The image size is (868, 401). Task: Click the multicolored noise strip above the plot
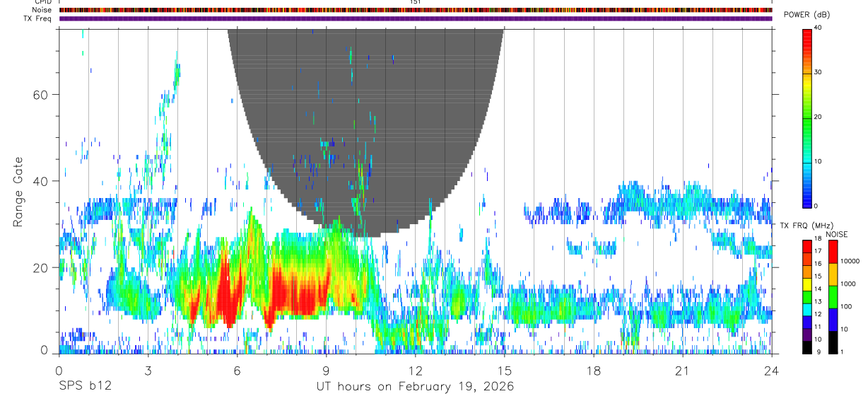coord(416,10)
